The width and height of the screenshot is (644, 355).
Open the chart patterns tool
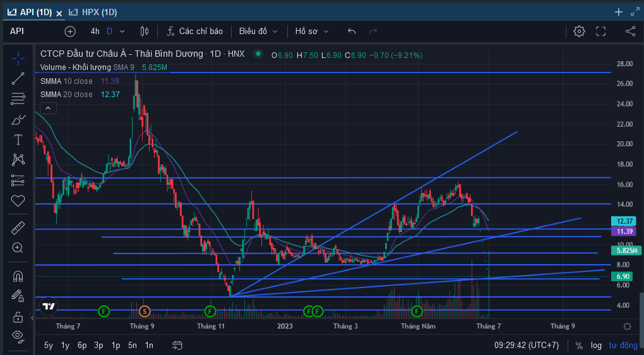(x=18, y=160)
